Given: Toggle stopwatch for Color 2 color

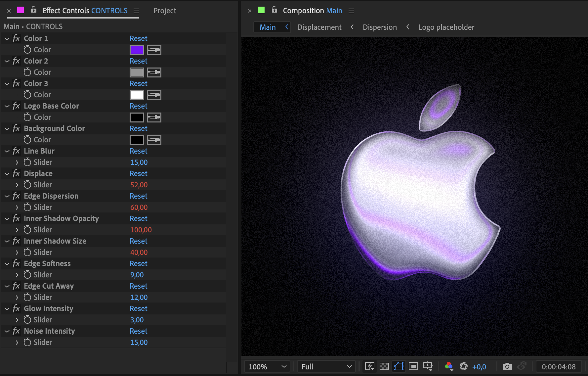Looking at the screenshot, I should click(x=27, y=72).
